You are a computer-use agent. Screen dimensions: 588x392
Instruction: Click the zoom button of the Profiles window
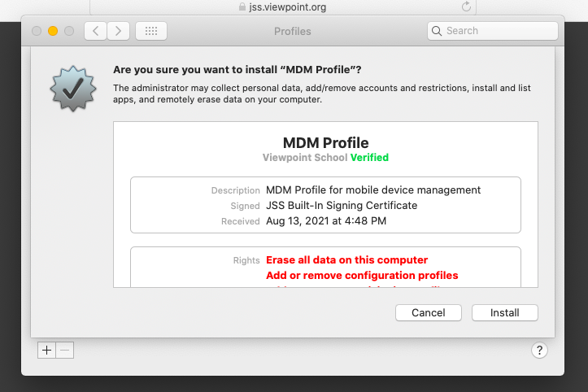click(x=69, y=31)
